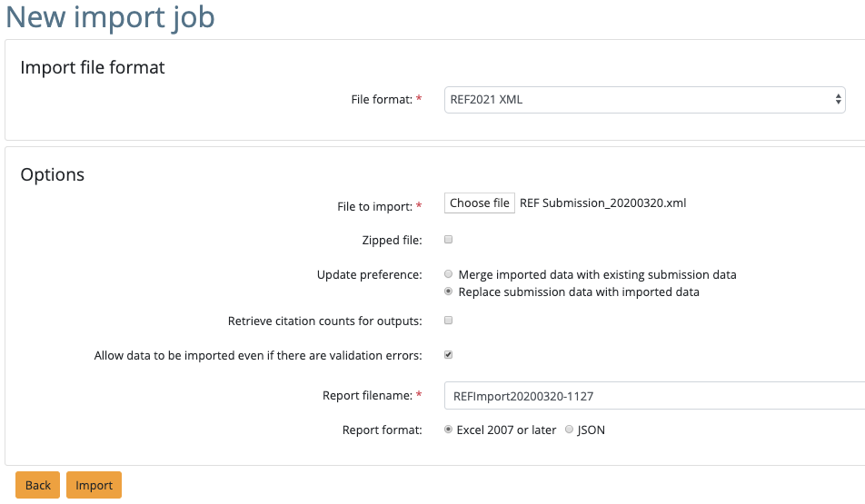This screenshot has height=504, width=865.
Task: Click the Import file format section heading
Action: click(93, 68)
